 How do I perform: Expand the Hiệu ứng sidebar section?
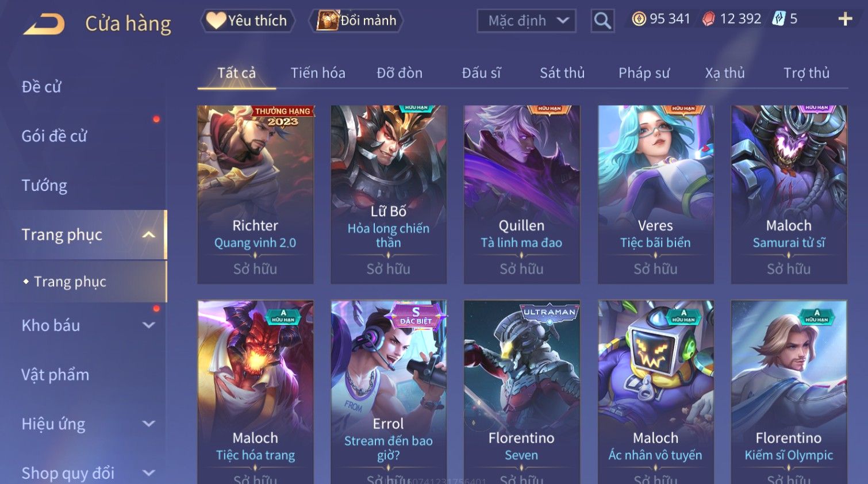click(x=149, y=424)
